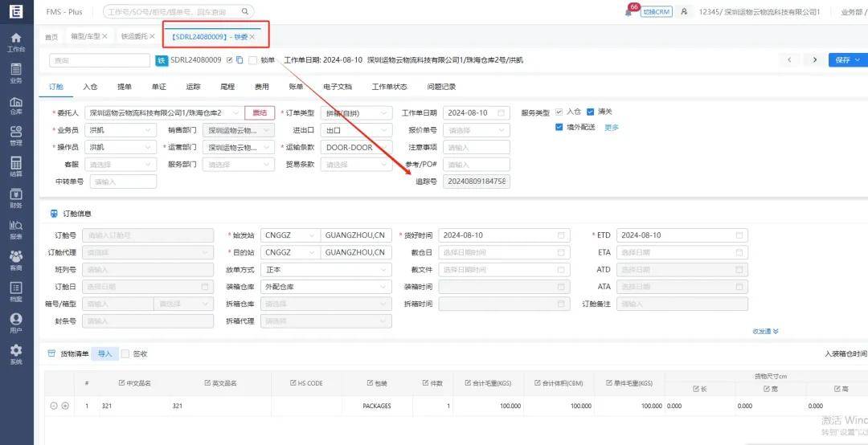Viewport: 868px width, 445px height.
Task: Open the 结算 calculator sidebar module
Action: point(16,166)
